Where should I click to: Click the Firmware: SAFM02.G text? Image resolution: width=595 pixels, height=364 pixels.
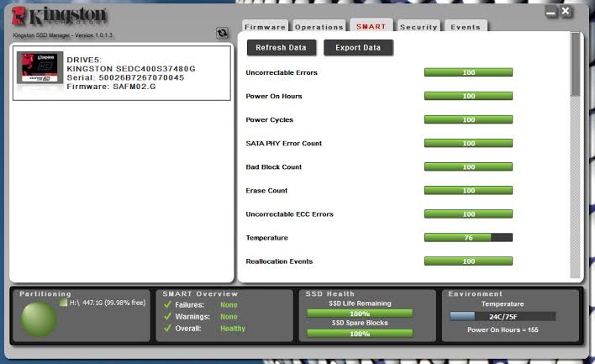click(111, 87)
